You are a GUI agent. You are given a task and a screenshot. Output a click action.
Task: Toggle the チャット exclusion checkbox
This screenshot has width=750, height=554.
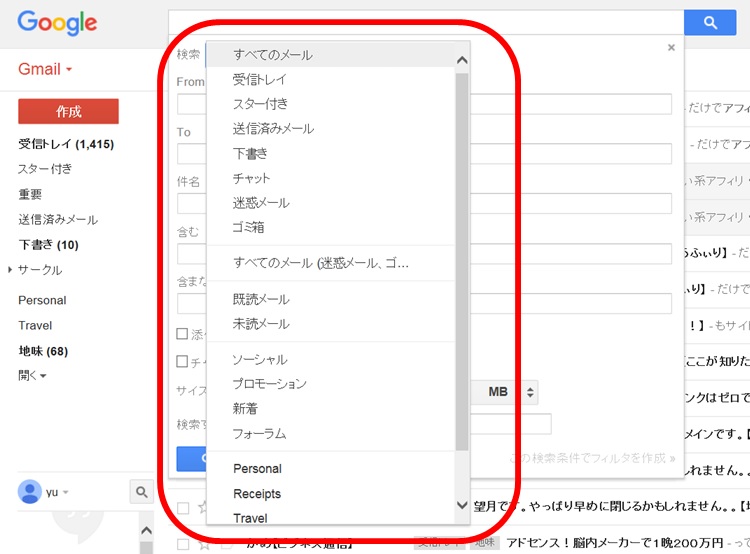182,361
